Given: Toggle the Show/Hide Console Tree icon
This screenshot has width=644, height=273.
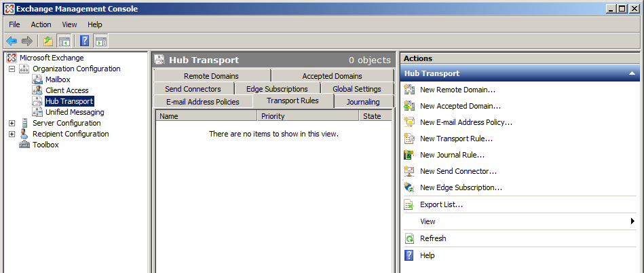Looking at the screenshot, I should tap(64, 41).
